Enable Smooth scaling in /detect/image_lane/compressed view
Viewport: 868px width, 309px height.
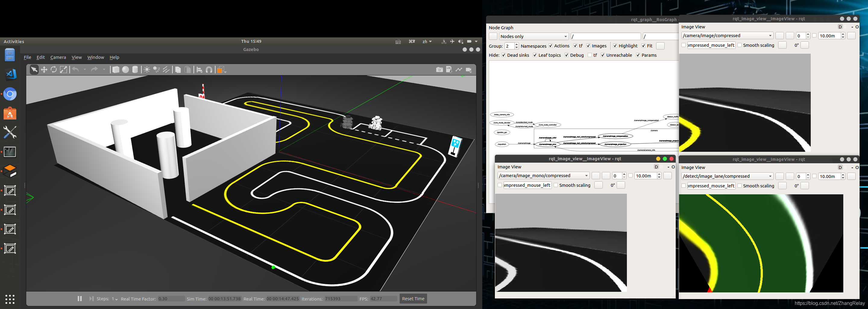click(x=740, y=186)
